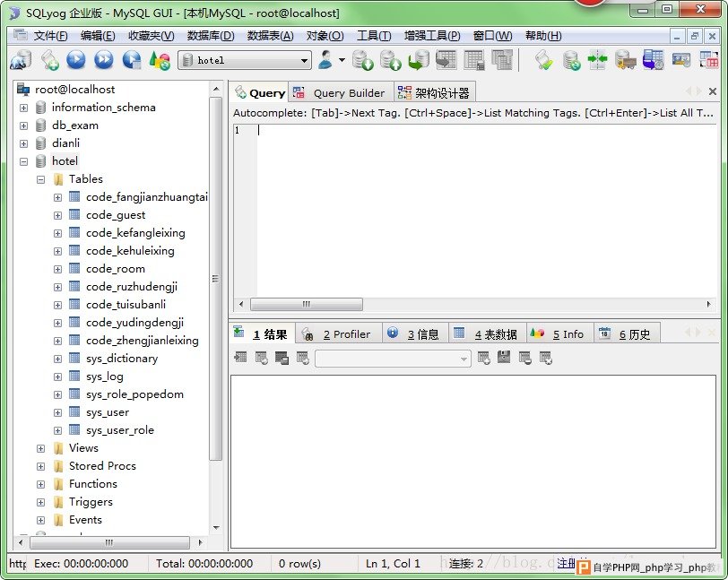Click the first icon in results toolbar
The height and width of the screenshot is (580, 728).
click(x=240, y=358)
